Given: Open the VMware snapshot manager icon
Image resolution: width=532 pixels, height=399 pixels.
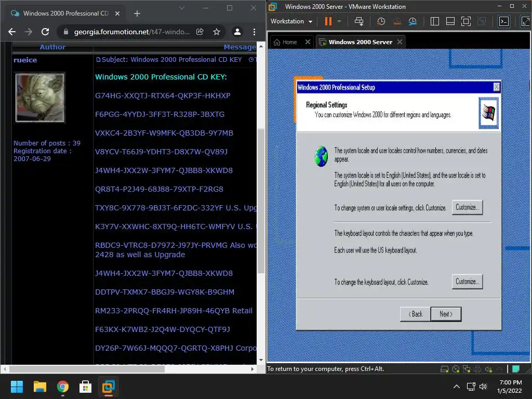Looking at the screenshot, I should click(x=413, y=21).
